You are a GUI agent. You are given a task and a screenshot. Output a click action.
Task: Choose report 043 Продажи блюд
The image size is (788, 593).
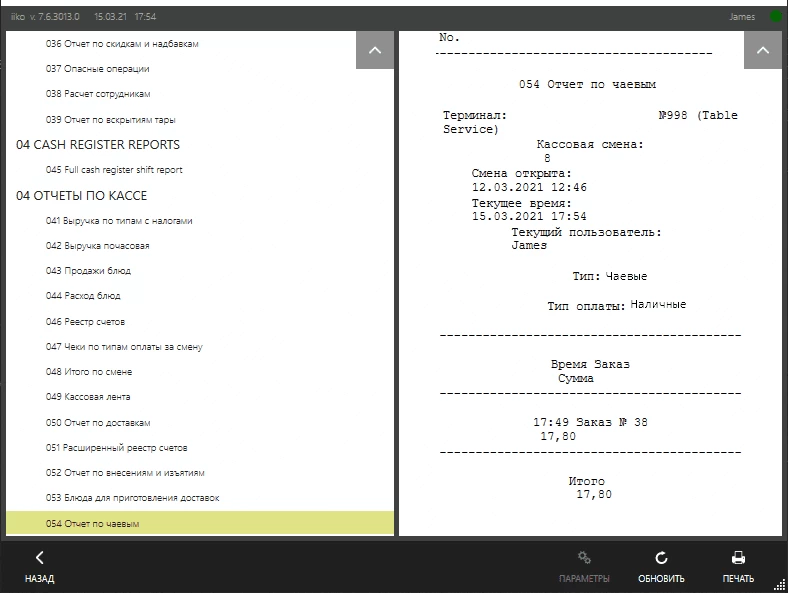click(88, 271)
